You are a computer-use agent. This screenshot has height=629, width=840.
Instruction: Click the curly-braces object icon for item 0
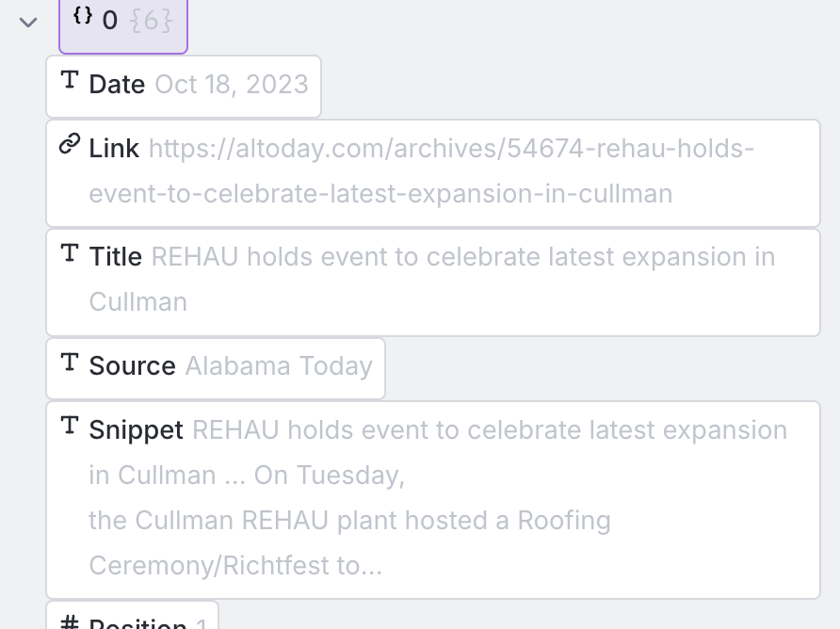(x=83, y=18)
